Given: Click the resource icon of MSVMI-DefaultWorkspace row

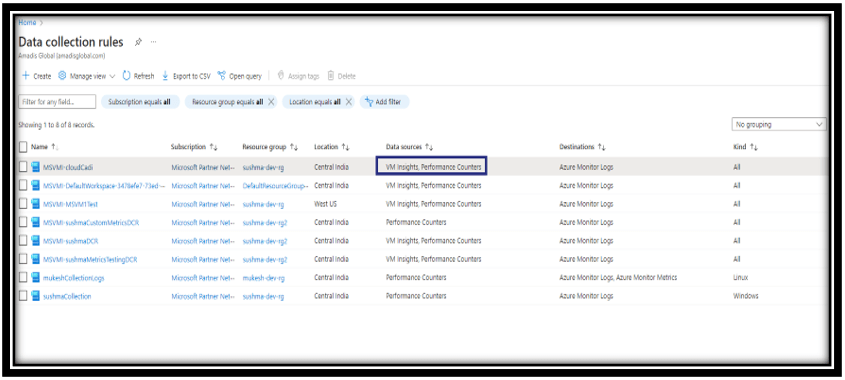Looking at the screenshot, I should [36, 185].
